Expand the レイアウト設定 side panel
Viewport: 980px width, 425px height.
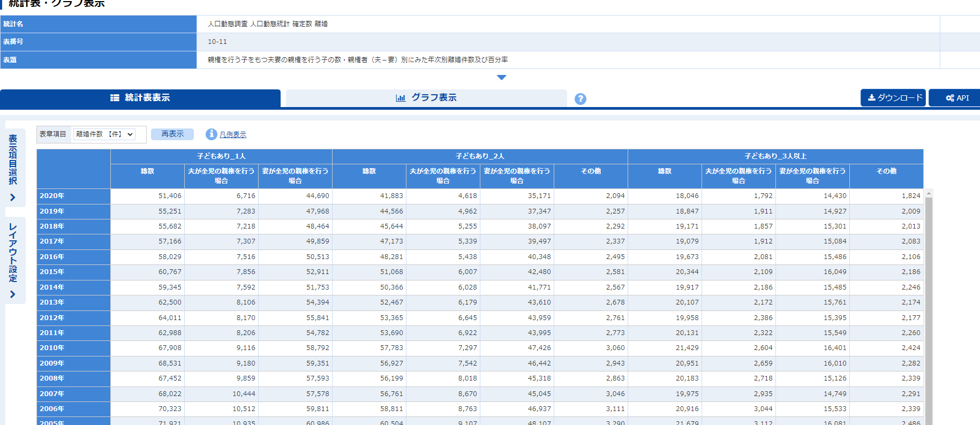click(13, 260)
